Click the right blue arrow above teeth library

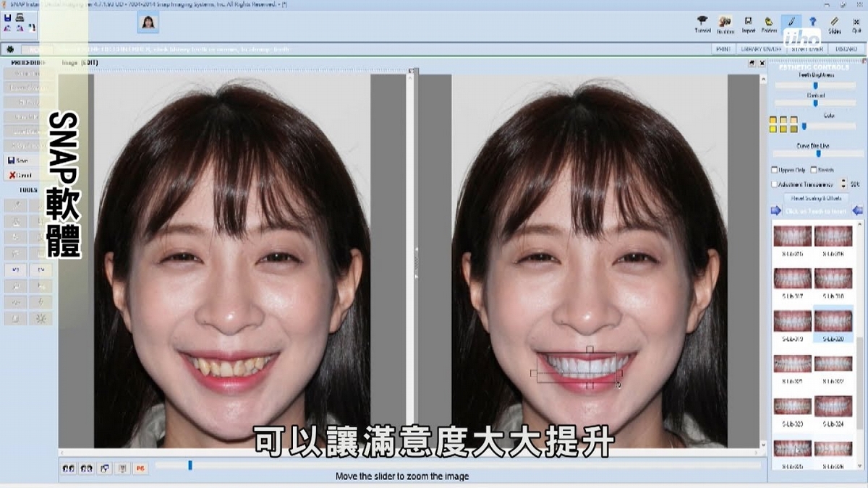(858, 210)
